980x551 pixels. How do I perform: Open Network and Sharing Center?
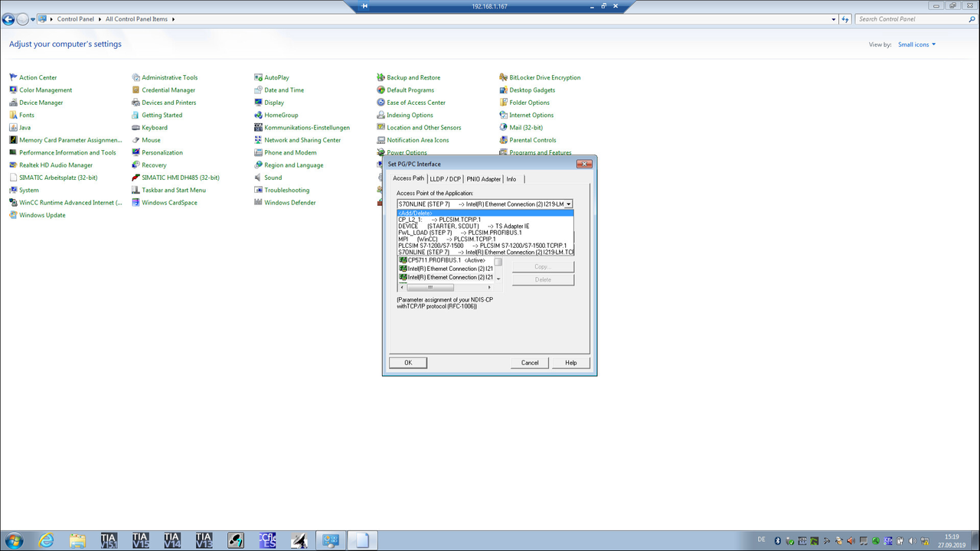coord(297,140)
